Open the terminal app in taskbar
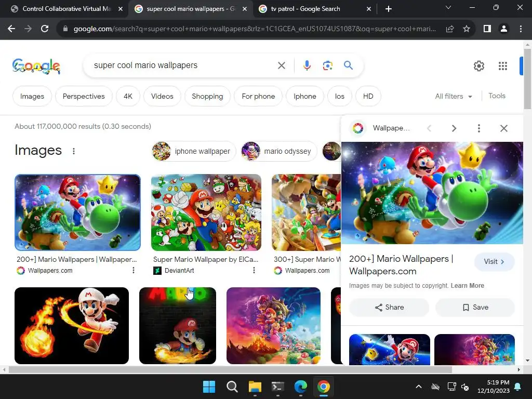532x399 pixels. [x=277, y=387]
